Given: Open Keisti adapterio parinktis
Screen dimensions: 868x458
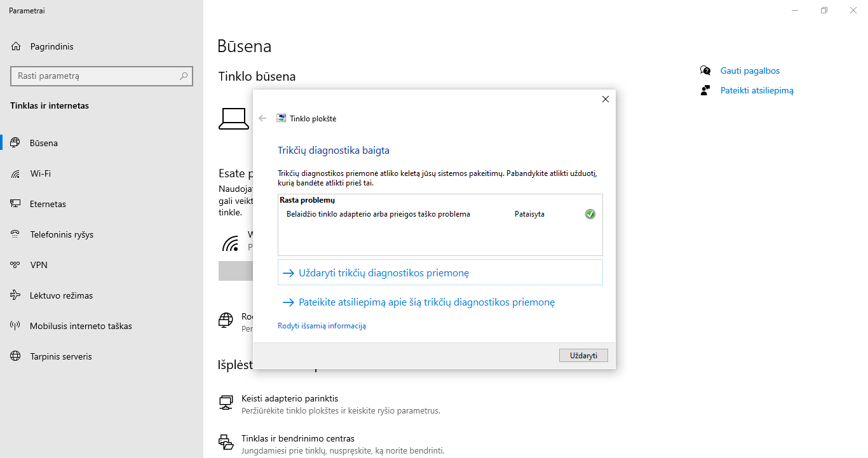Looking at the screenshot, I should point(290,398).
